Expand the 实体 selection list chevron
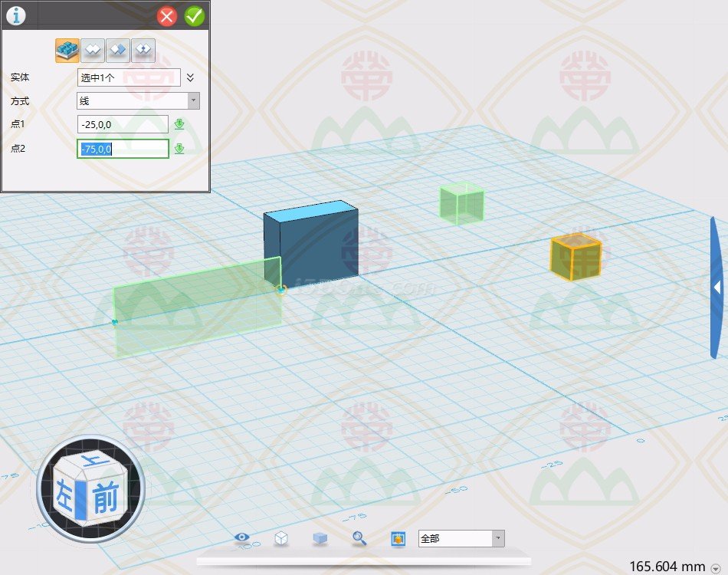728x575 pixels. pyautogui.click(x=191, y=77)
